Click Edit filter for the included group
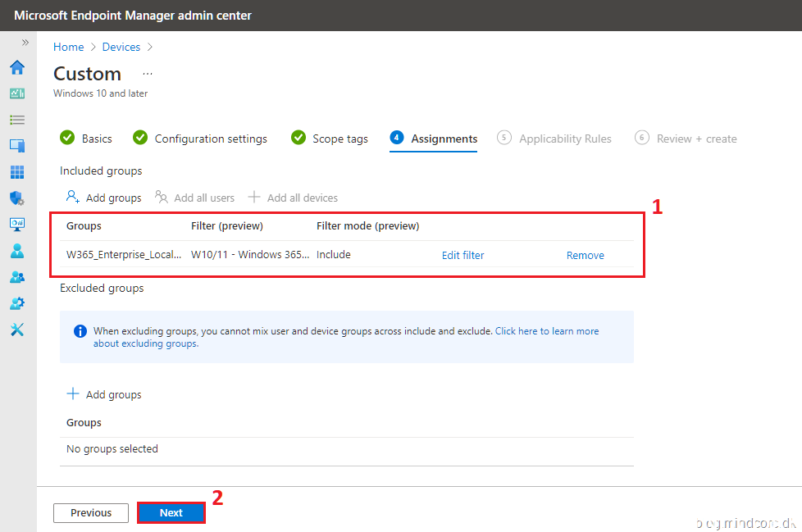This screenshot has width=802, height=532. point(463,255)
